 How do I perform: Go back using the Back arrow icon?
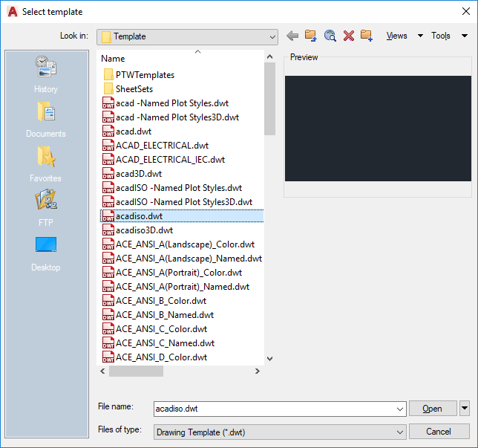pyautogui.click(x=292, y=36)
